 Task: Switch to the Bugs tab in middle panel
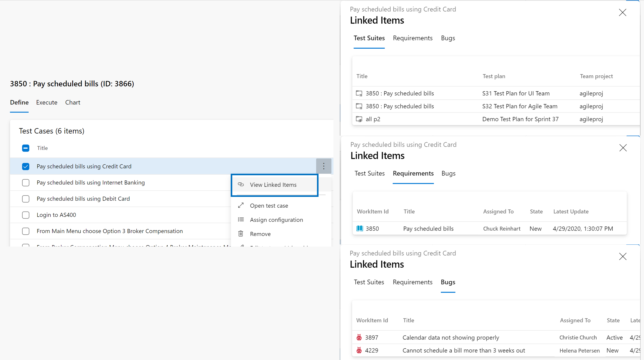coord(449,173)
